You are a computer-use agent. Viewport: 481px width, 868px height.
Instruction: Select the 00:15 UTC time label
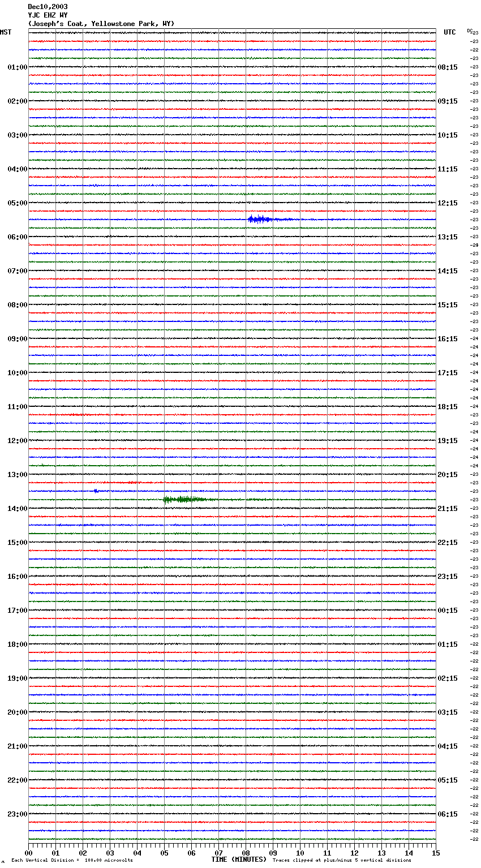tap(448, 611)
